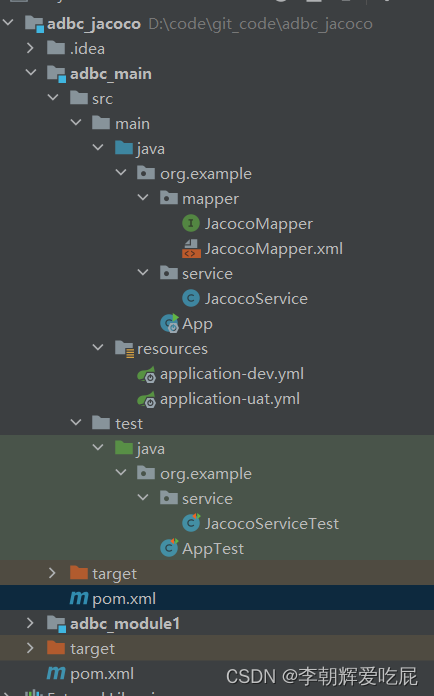Click the Maven icon of root pom.xml

56,673
